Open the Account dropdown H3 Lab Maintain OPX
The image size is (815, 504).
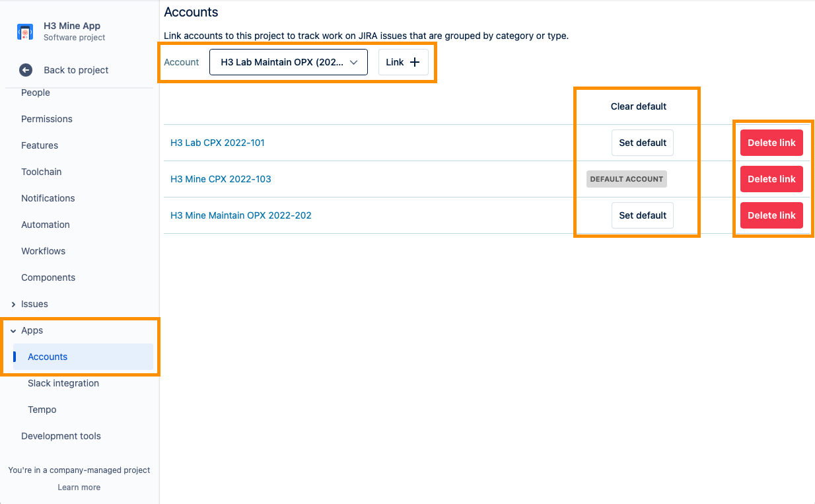tap(289, 62)
